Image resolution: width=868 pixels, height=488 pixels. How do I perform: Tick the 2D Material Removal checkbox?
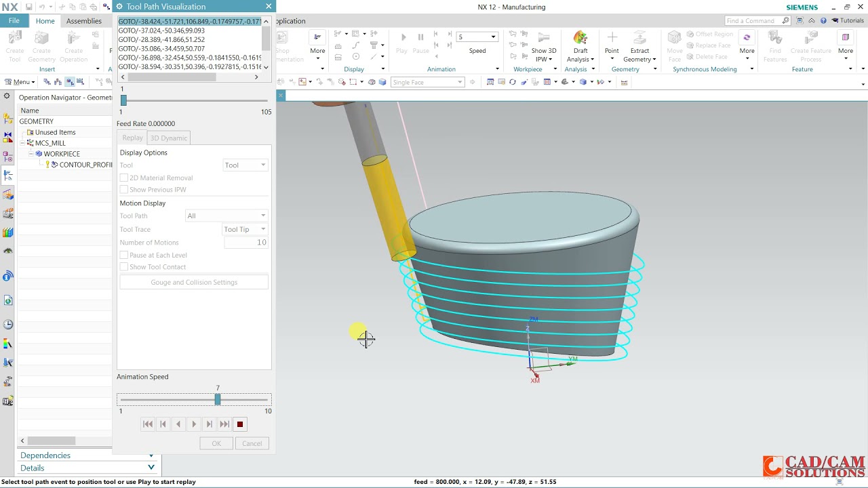pyautogui.click(x=124, y=178)
